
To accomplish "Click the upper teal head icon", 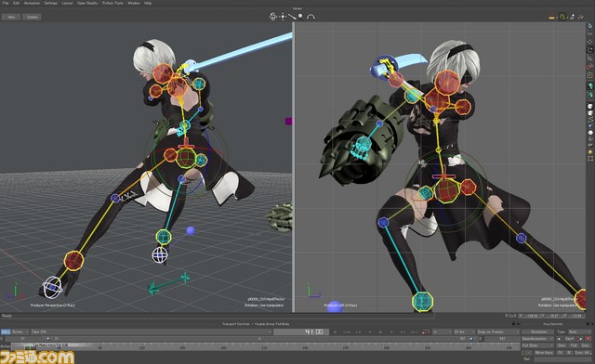I will [590, 86].
